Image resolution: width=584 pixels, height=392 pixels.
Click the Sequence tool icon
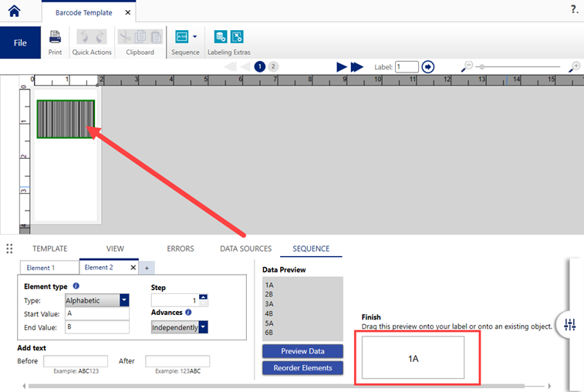(x=182, y=37)
